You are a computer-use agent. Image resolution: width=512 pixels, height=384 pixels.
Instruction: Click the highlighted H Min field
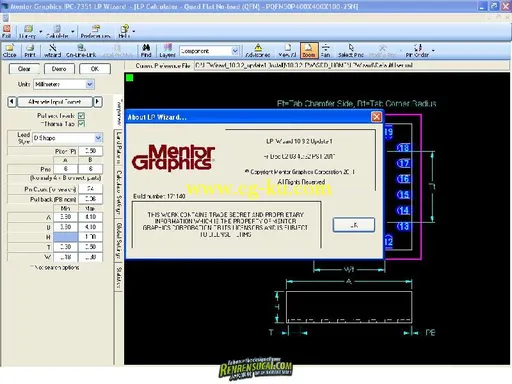click(66, 237)
